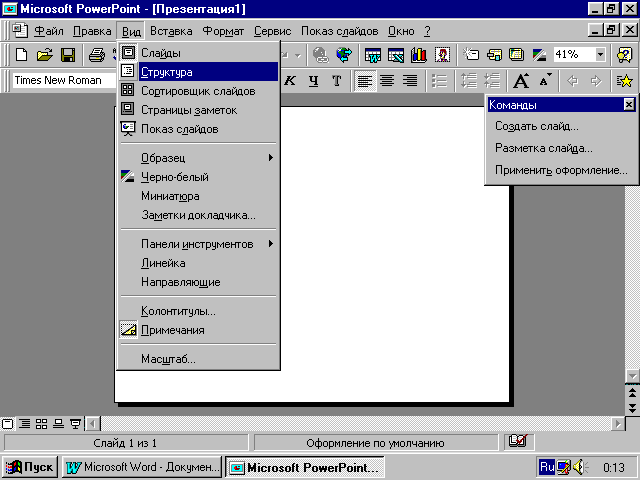The width and height of the screenshot is (640, 480).
Task: Click Применить оформление... command
Action: pos(560,170)
